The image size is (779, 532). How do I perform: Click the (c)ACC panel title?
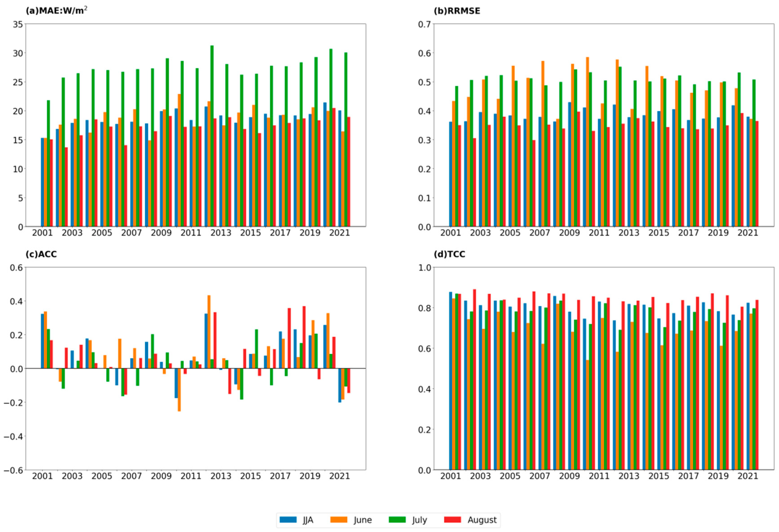coord(41,254)
